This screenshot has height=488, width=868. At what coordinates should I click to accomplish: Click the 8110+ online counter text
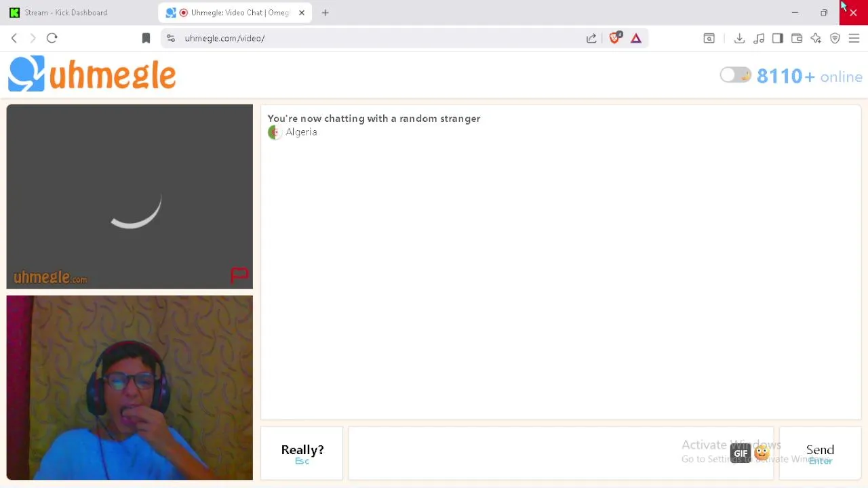point(810,77)
